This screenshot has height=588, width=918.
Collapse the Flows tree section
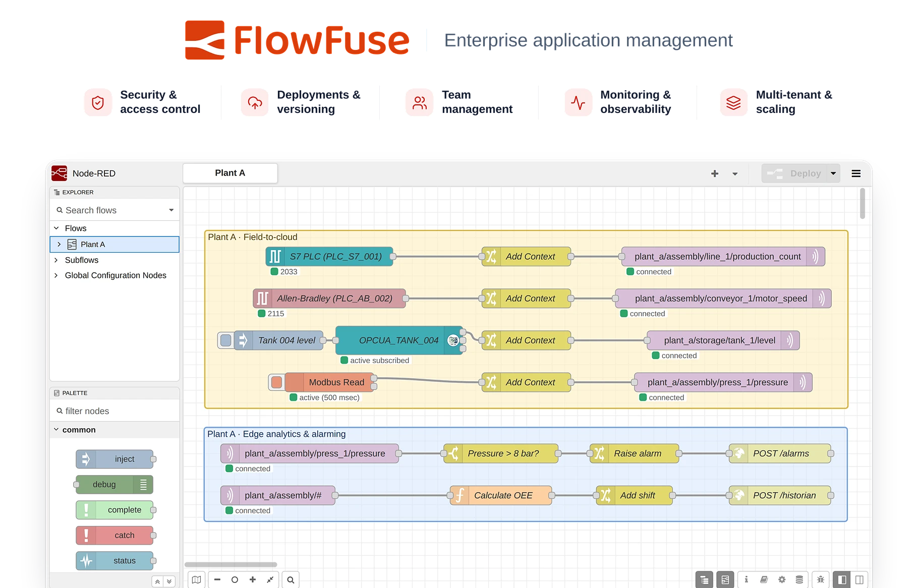(56, 228)
